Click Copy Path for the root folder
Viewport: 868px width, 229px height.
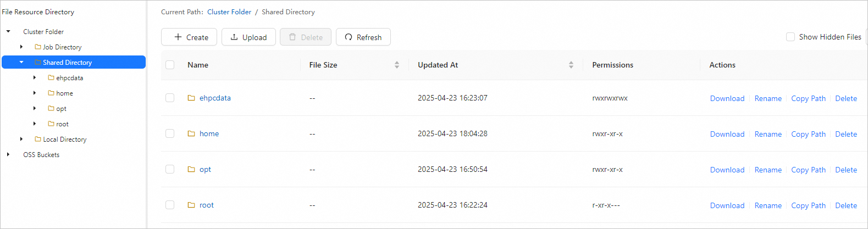[808, 205]
